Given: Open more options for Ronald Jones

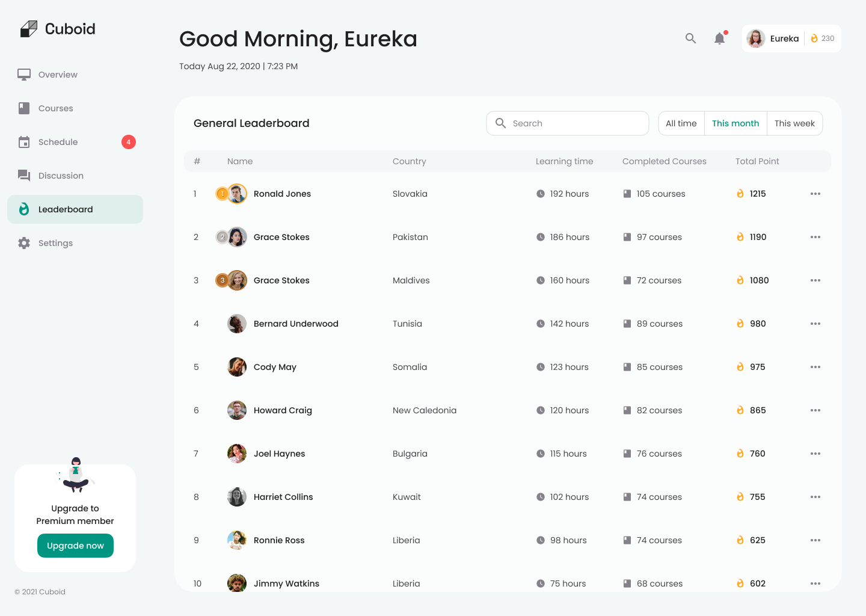Looking at the screenshot, I should coord(815,194).
